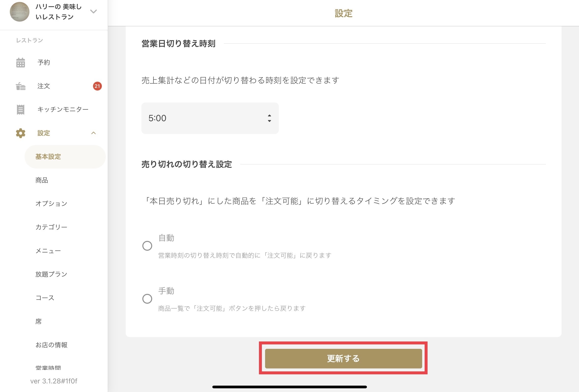Click the calendar icon for 予約
Screen dimensions: 579x392
(x=20, y=63)
